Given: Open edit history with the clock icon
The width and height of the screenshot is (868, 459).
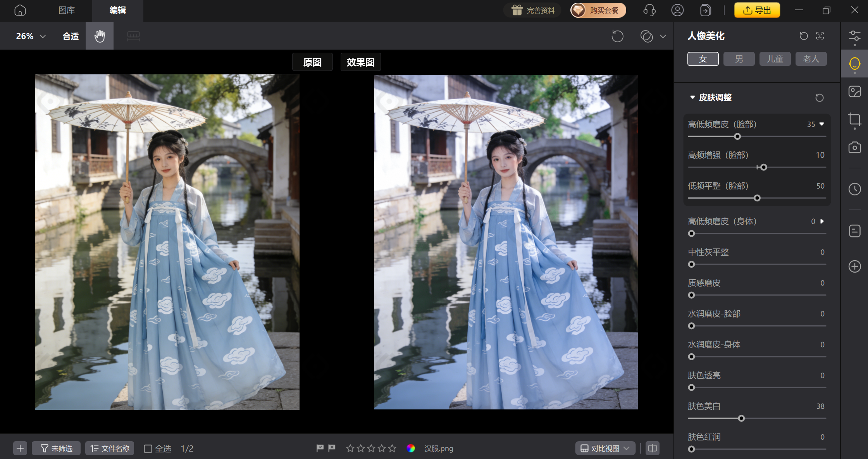Looking at the screenshot, I should tap(854, 189).
